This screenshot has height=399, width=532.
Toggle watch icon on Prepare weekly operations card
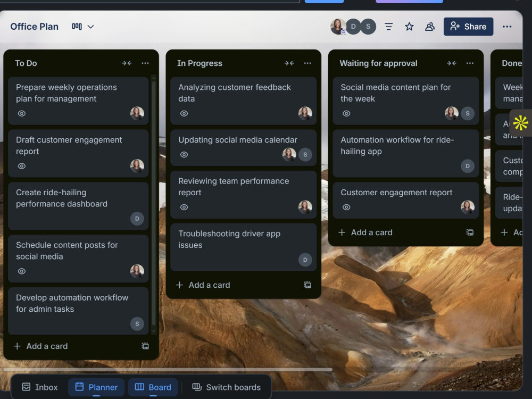[22, 113]
